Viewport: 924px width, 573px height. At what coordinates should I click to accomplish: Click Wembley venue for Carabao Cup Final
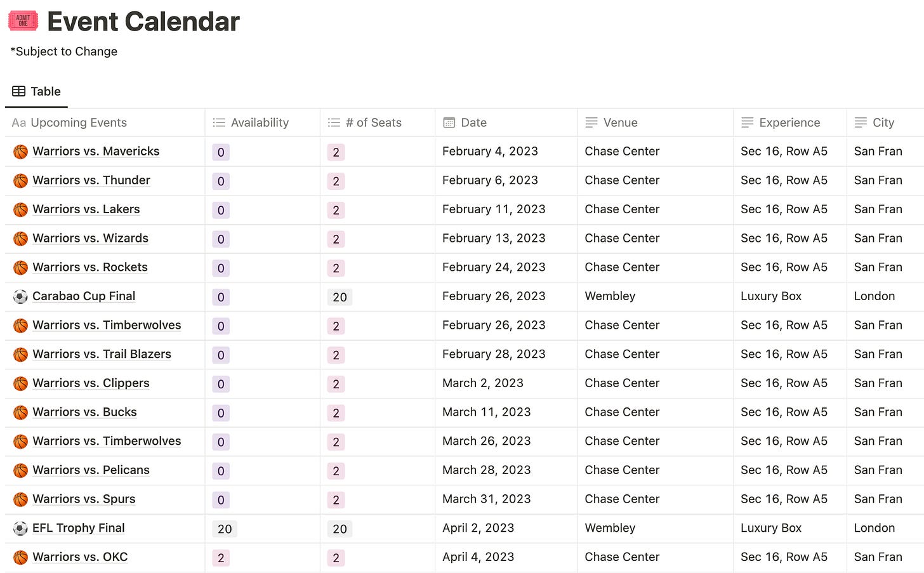(x=610, y=296)
